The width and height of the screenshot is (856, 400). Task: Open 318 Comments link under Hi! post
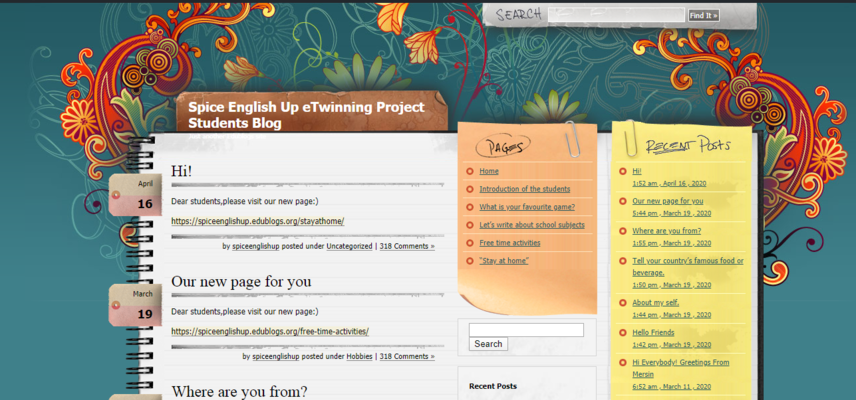point(406,246)
